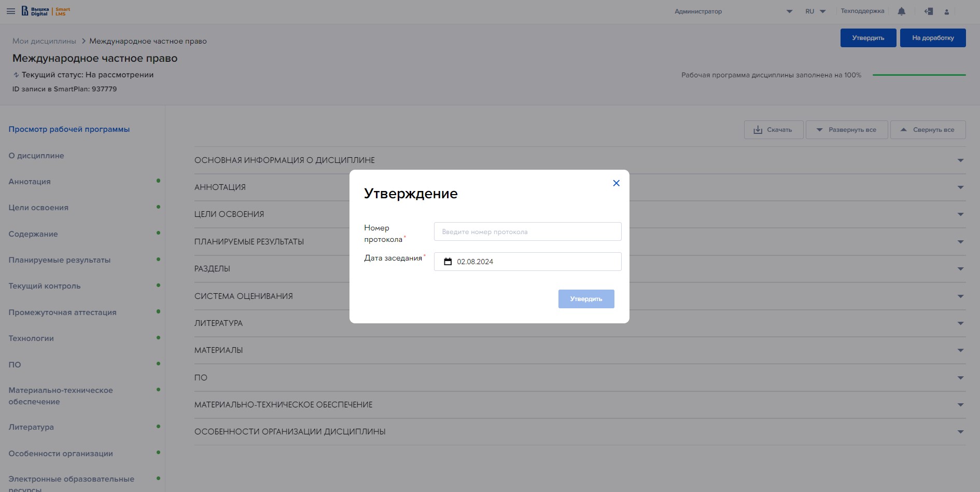Follow the Мои дисциплины breadcrumb link
Screen dimensions: 980x492
[44, 41]
